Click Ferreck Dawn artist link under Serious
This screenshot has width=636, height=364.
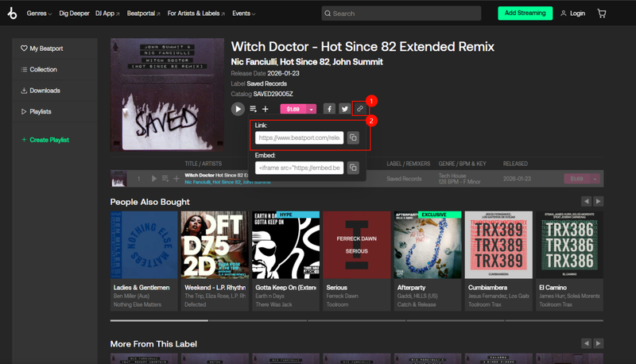point(343,296)
